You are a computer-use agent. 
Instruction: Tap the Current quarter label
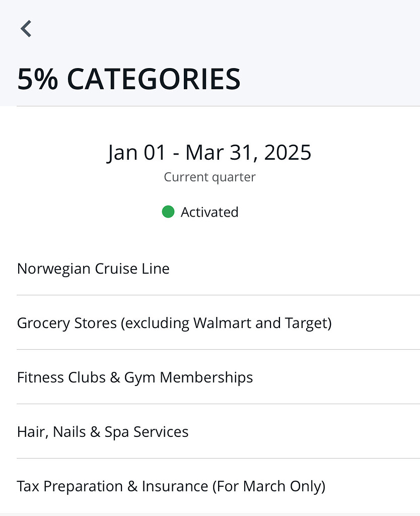pos(209,177)
